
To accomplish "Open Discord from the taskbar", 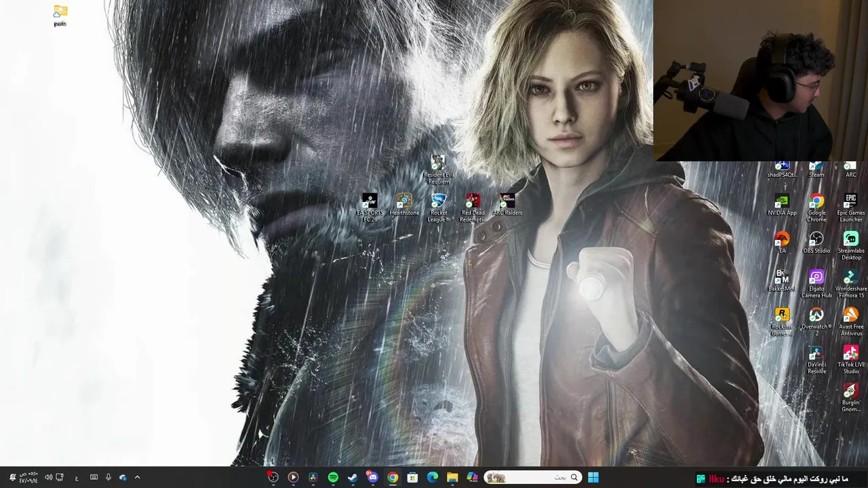I will coord(372,477).
